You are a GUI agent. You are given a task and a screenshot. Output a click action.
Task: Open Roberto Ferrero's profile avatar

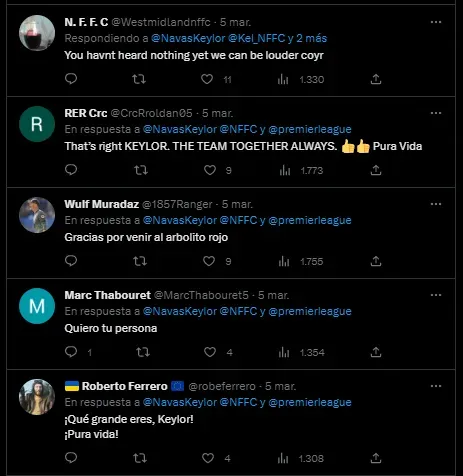[x=37, y=397]
